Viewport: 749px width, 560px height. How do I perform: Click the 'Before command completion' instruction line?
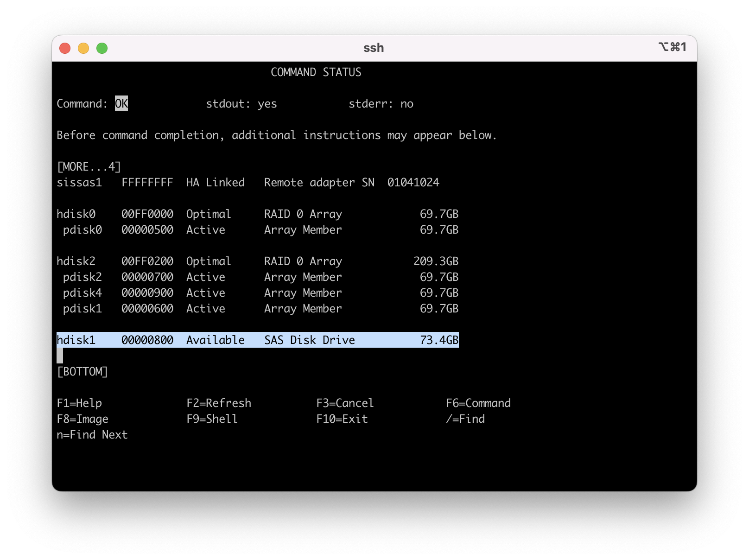(277, 135)
